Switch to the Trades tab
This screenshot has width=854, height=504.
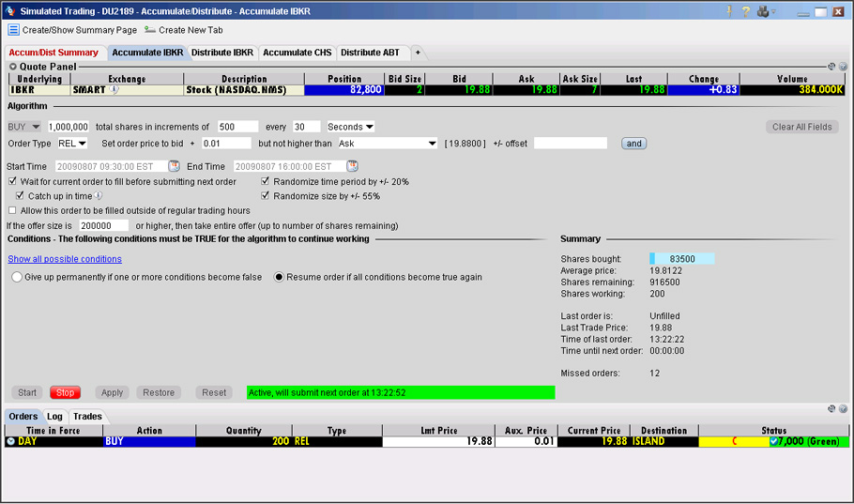pyautogui.click(x=87, y=417)
